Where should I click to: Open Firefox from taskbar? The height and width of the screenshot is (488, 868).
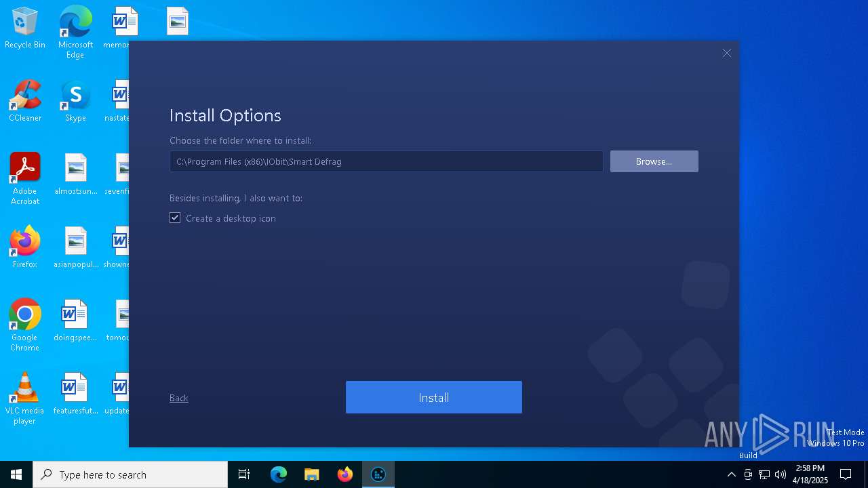345,474
